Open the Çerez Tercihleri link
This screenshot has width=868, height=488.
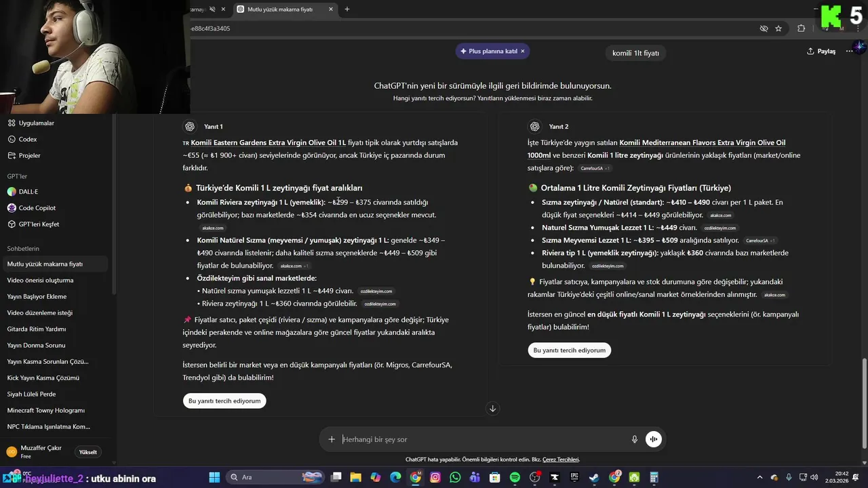coord(561,460)
